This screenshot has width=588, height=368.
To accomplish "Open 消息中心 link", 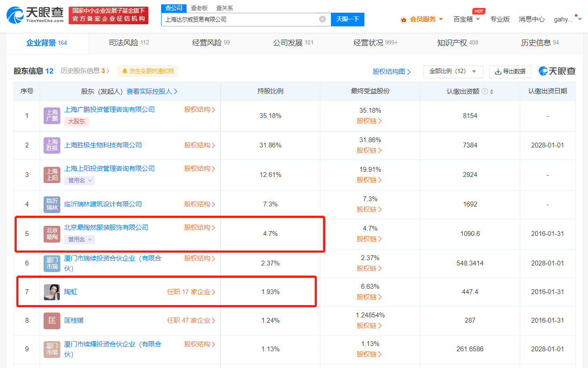I will click(x=532, y=19).
